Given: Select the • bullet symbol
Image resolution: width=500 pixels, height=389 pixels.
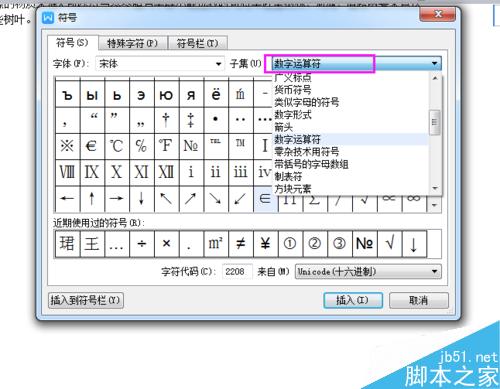Looking at the screenshot, I should 216,120.
